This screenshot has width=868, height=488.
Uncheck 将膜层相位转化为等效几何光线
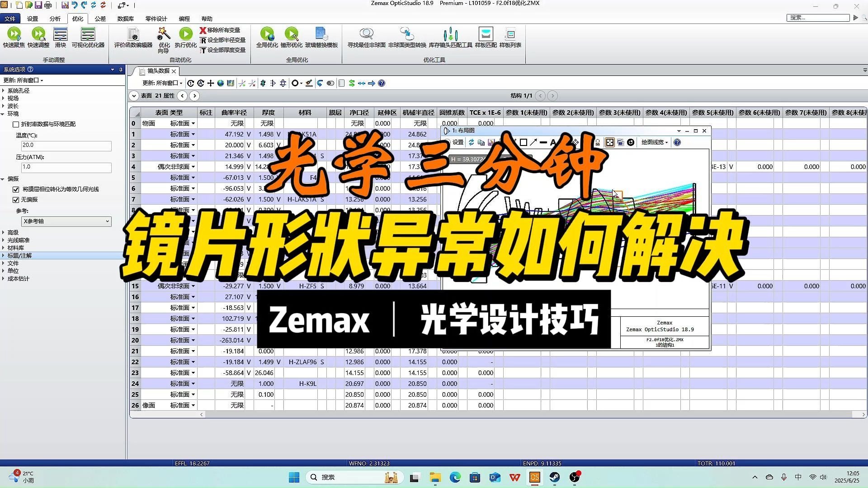click(16, 189)
